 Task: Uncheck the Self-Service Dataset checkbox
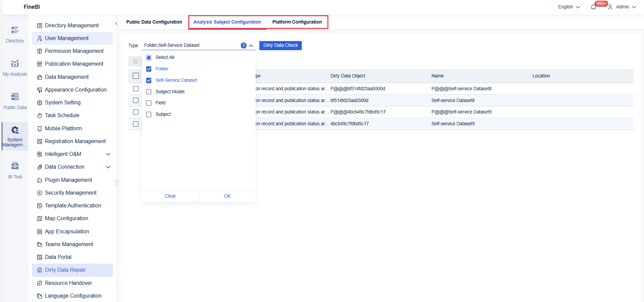click(149, 80)
